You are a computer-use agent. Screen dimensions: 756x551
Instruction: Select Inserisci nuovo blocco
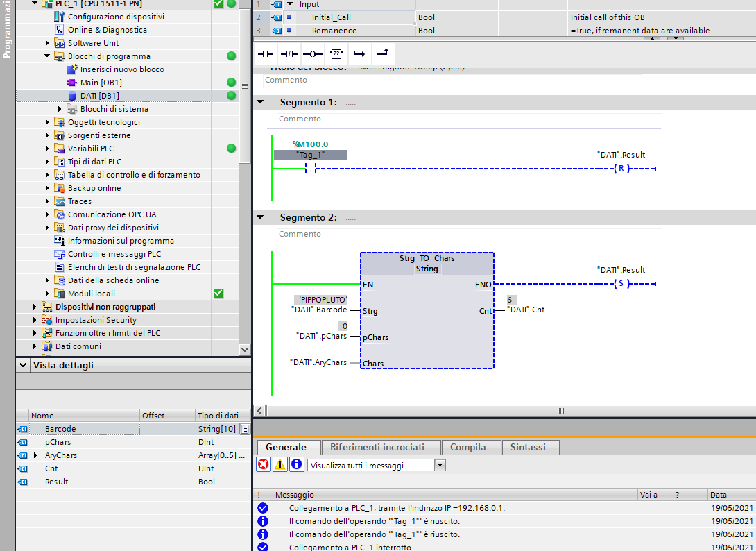(x=122, y=69)
